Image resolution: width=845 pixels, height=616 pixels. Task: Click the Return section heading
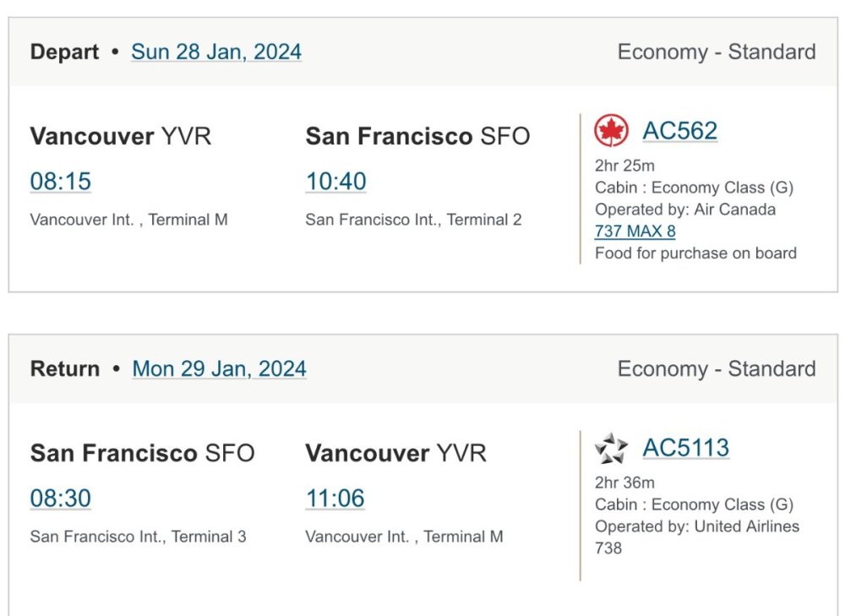point(65,368)
